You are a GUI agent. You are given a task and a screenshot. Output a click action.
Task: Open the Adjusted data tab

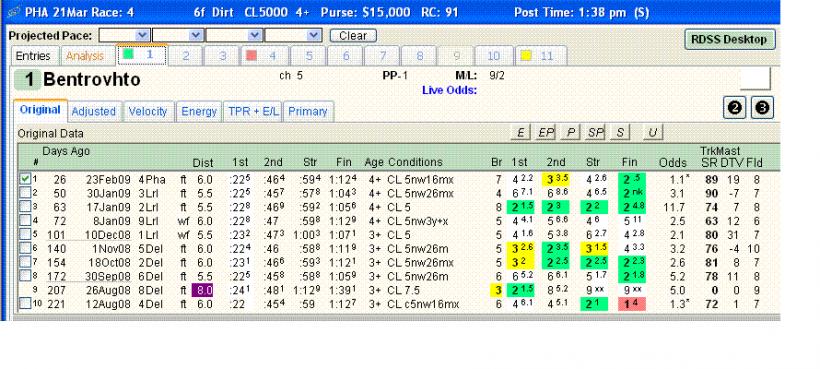(x=94, y=111)
